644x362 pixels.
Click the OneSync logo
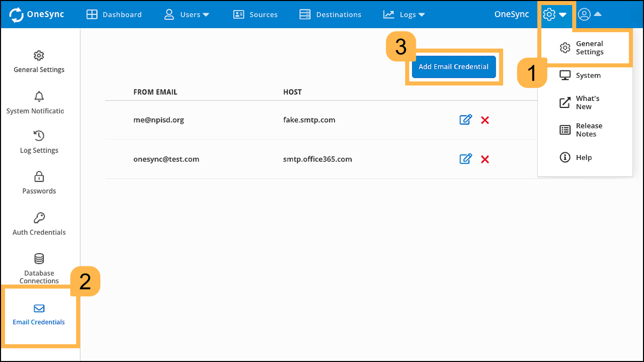click(36, 14)
